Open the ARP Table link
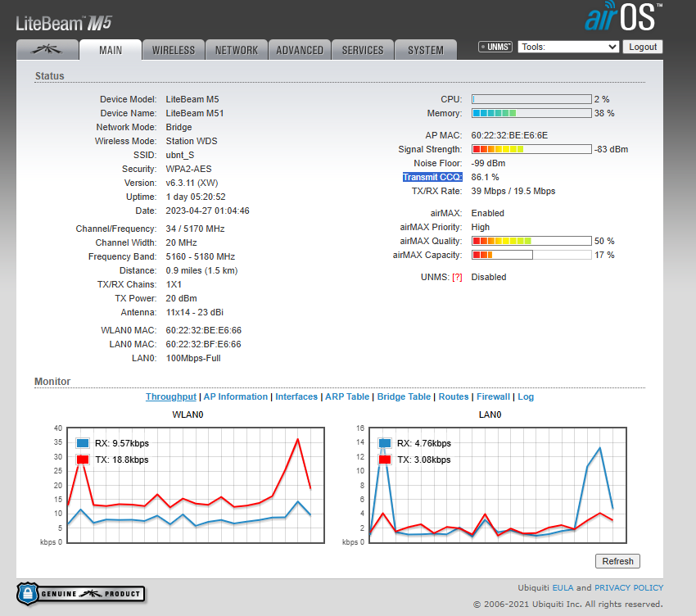The image size is (696, 616). click(x=347, y=396)
